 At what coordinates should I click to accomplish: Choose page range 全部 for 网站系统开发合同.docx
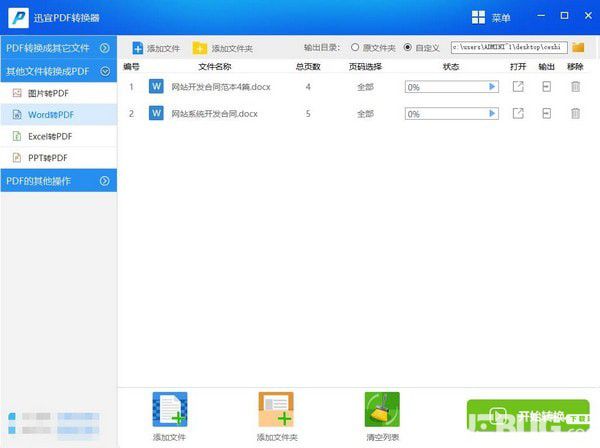(x=365, y=114)
